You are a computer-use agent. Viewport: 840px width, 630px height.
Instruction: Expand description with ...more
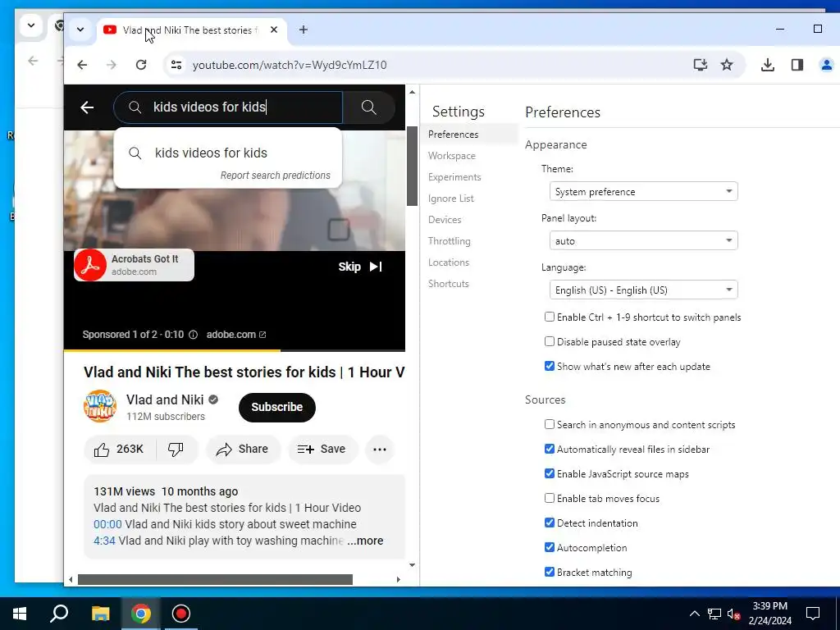365,541
